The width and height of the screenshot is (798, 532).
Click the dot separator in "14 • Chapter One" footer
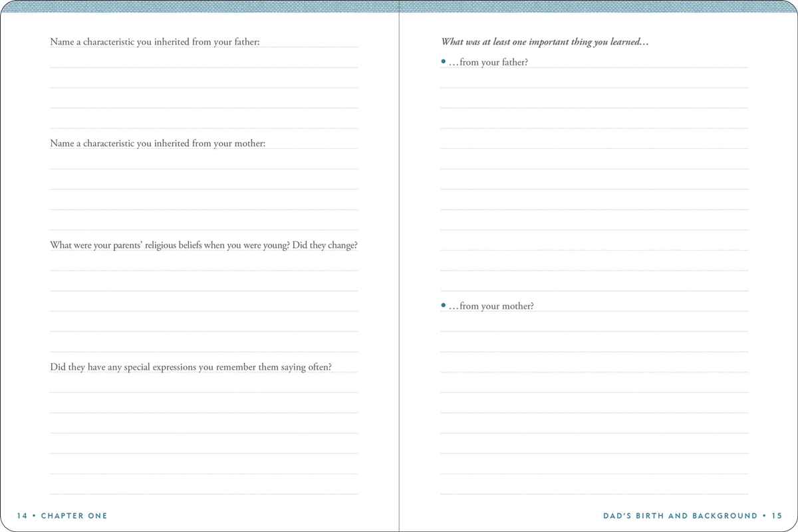coord(34,515)
